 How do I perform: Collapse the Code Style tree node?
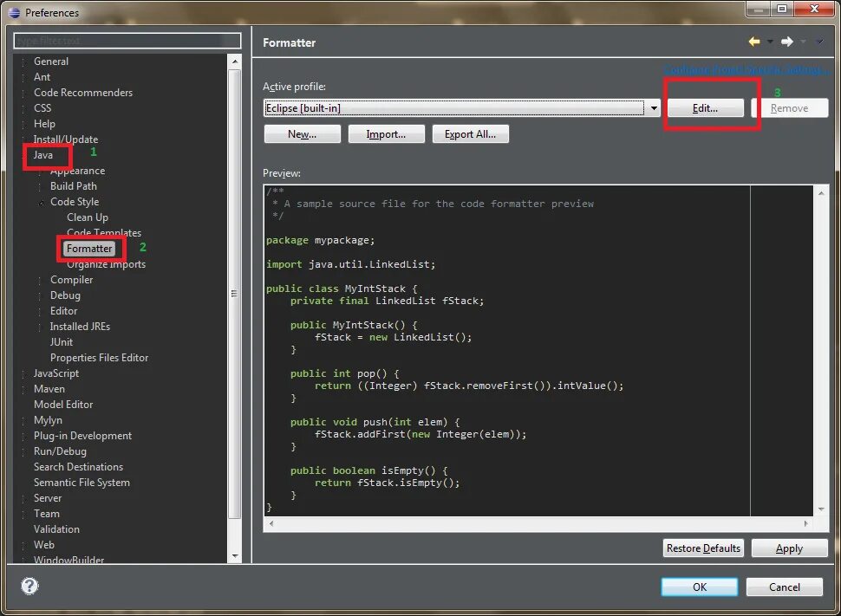(42, 203)
